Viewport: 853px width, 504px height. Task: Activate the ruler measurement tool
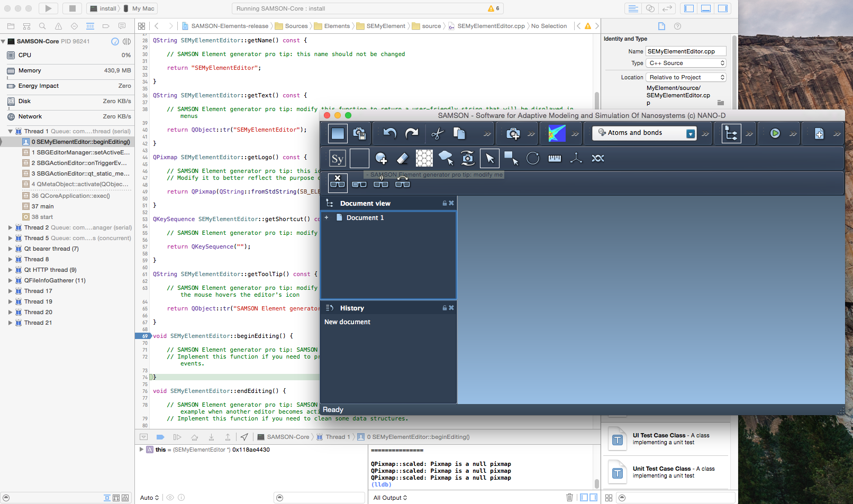554,158
